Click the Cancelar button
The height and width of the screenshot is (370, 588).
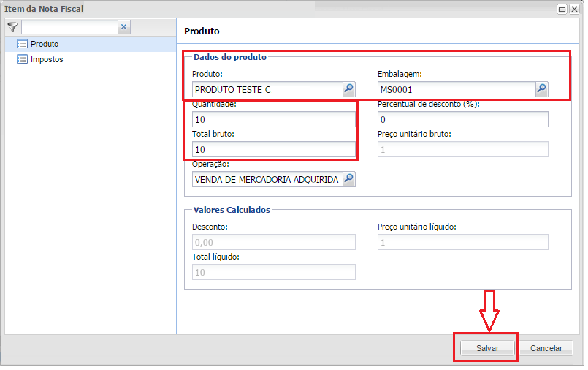point(546,348)
